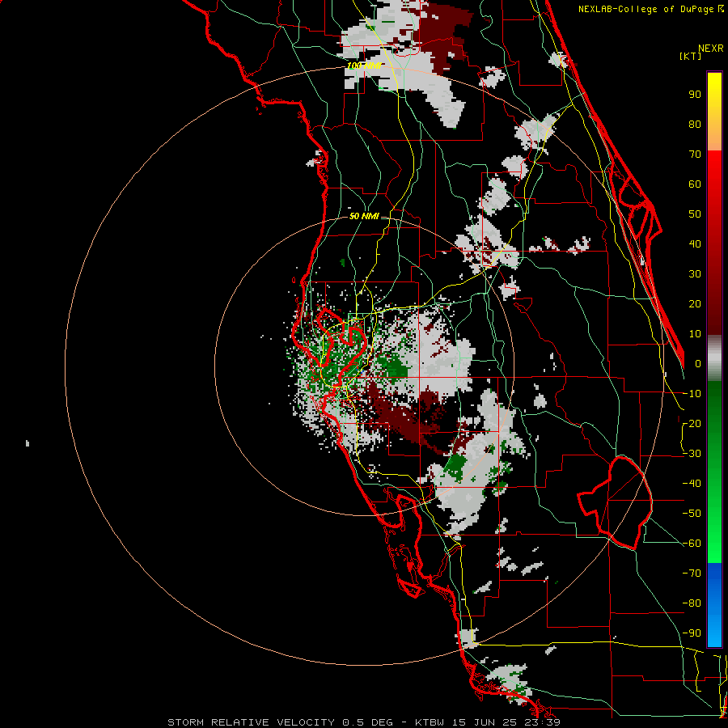Image resolution: width=728 pixels, height=728 pixels.
Task: Click the 40 value on velocity scale
Action: coord(695,243)
